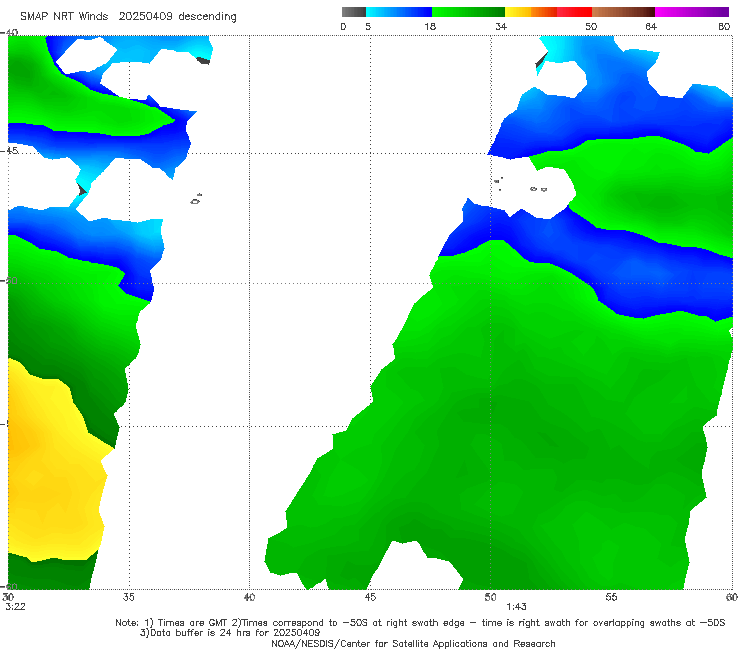Click the green segment of the color bar
Screen dimensions: 740x650
(468, 12)
